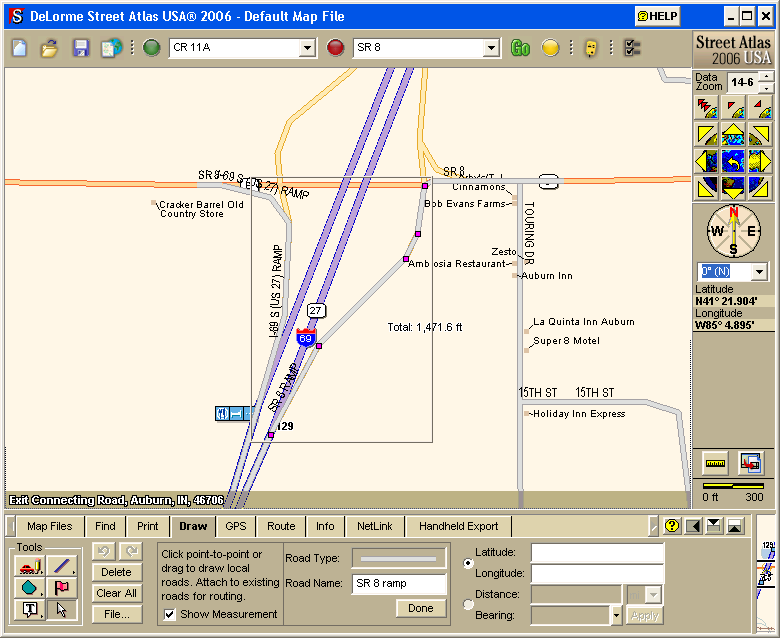The height and width of the screenshot is (638, 780).
Task: Open a map file with folder icon
Action: (49, 48)
